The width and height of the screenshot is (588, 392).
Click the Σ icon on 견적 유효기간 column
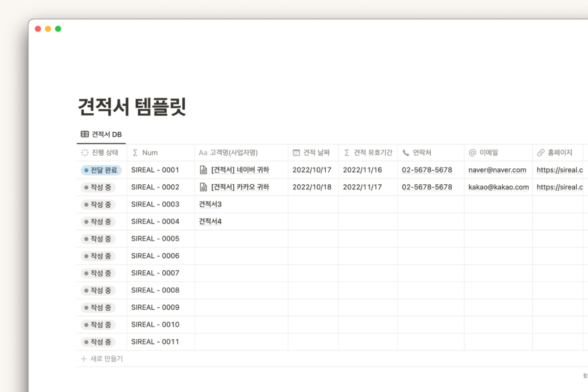tap(346, 152)
